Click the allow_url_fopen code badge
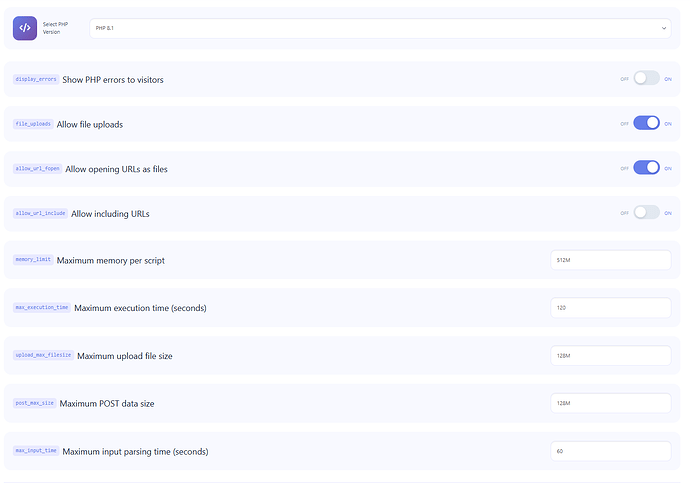Image resolution: width=690 pixels, height=485 pixels. pyautogui.click(x=37, y=169)
